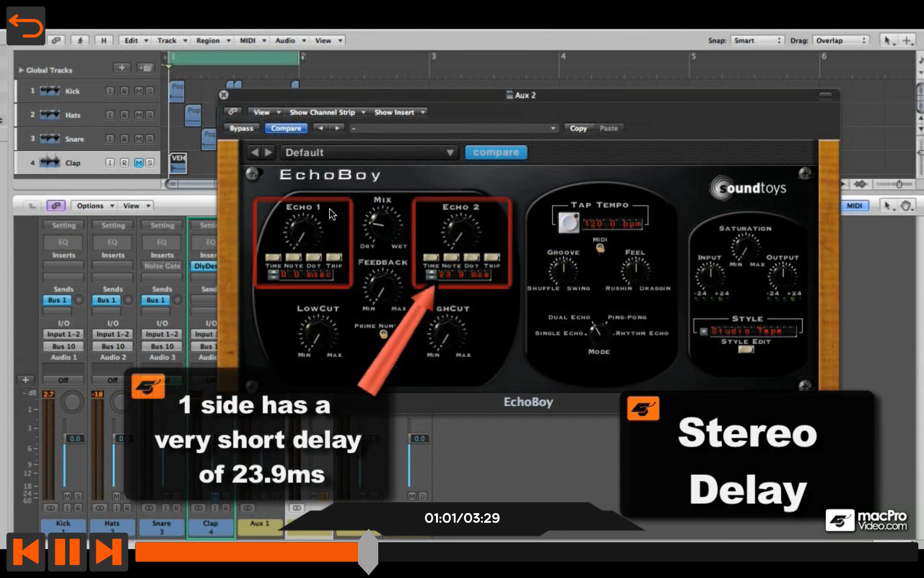Image resolution: width=924 pixels, height=578 pixels.
Task: Click the Echo 1 Note mode button
Action: click(x=293, y=257)
